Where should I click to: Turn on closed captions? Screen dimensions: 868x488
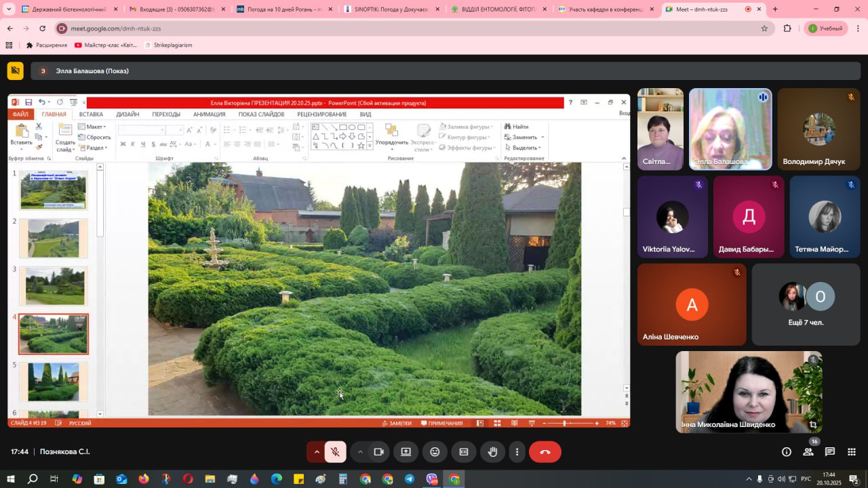pos(464,452)
